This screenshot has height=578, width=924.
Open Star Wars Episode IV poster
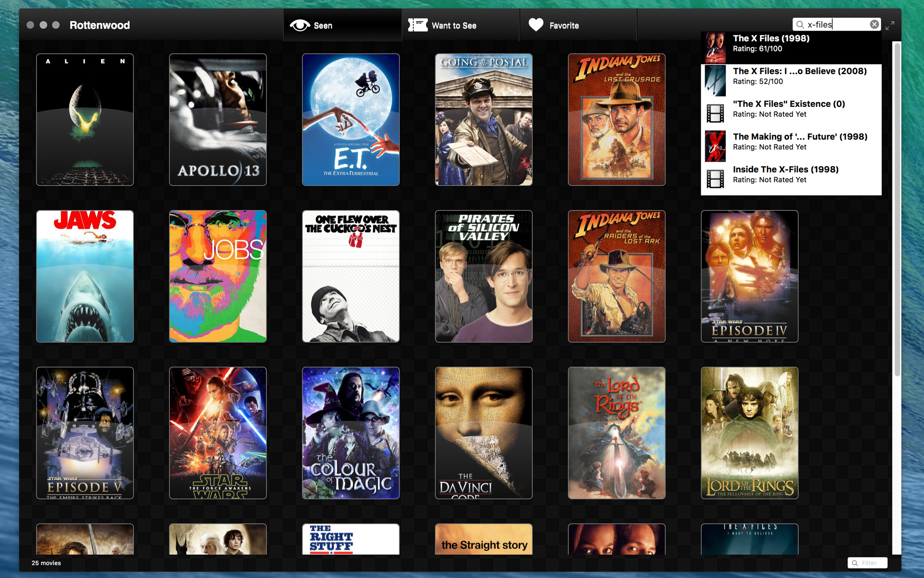tap(749, 276)
